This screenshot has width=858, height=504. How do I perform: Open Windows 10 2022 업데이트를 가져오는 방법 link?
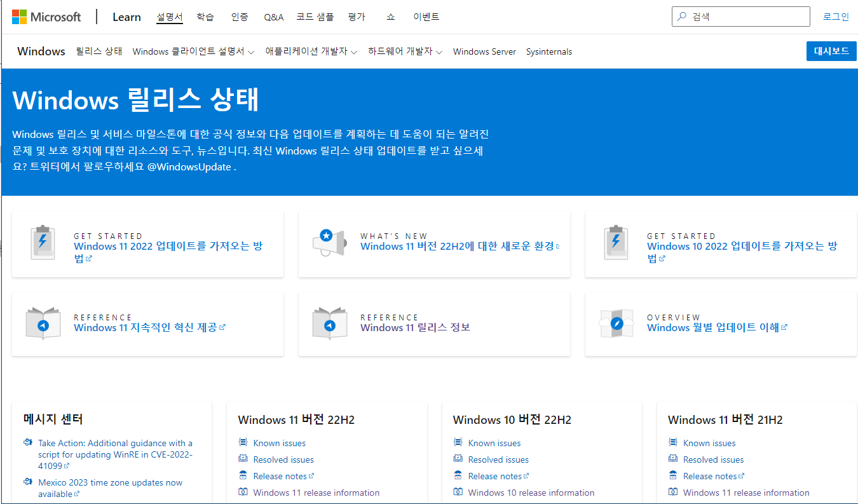point(742,252)
